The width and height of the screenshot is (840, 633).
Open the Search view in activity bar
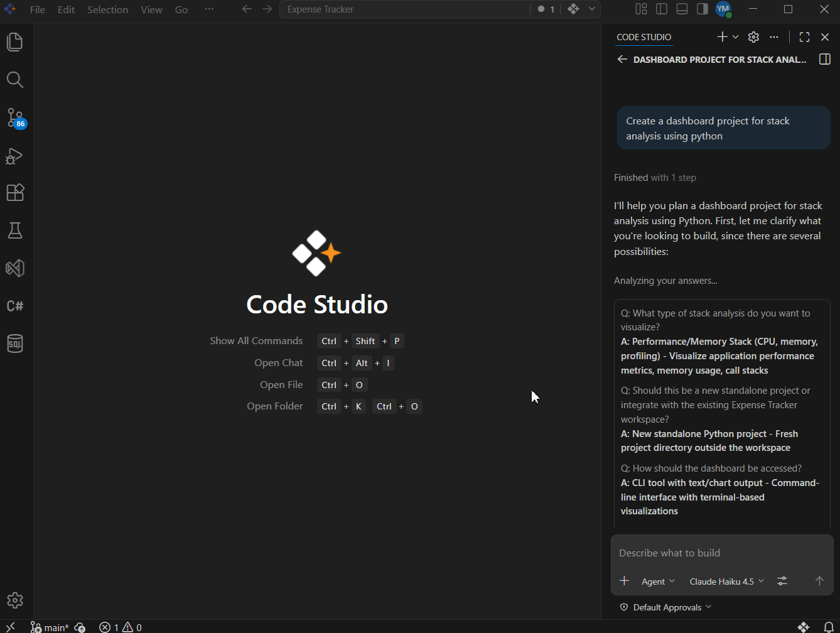15,80
